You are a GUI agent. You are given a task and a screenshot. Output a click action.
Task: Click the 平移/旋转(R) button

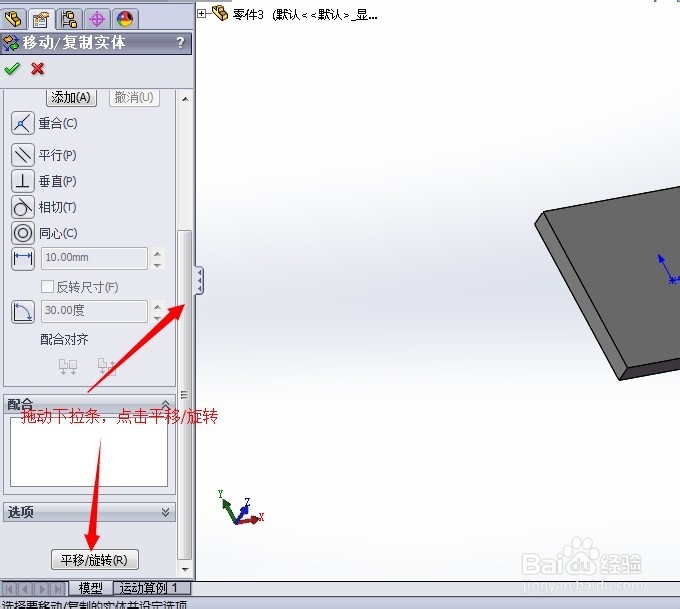(95, 560)
